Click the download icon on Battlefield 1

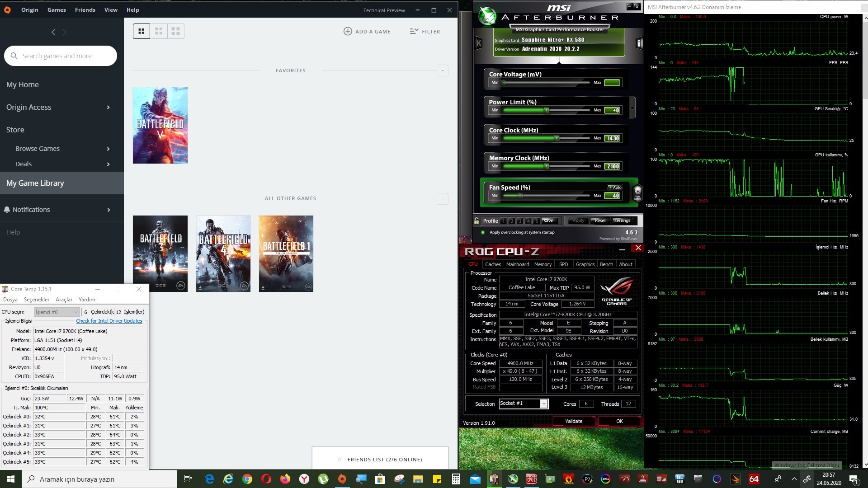point(263,287)
